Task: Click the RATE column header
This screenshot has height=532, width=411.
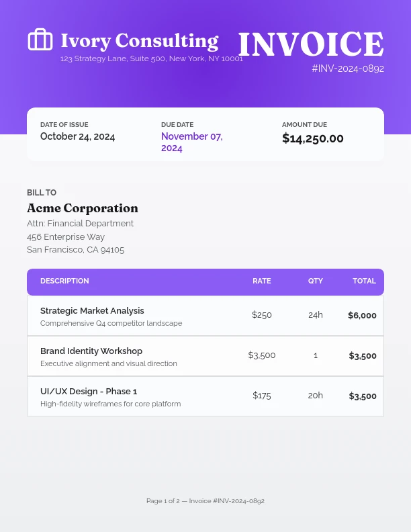Action: pyautogui.click(x=262, y=281)
